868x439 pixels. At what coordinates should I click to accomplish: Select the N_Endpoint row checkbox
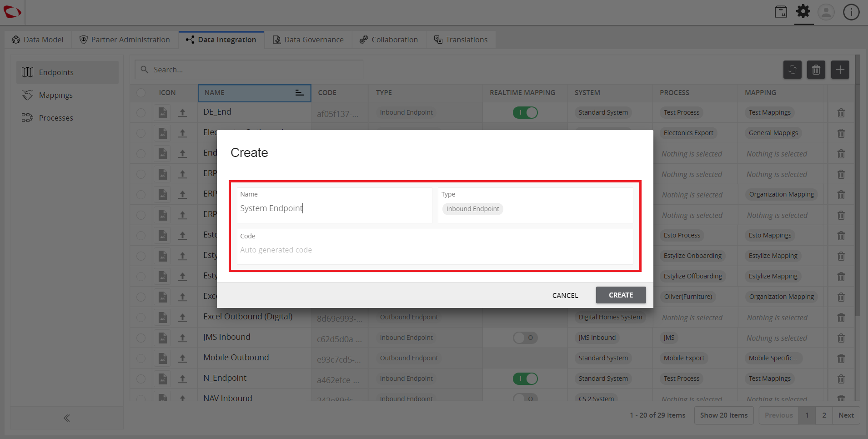tap(141, 379)
